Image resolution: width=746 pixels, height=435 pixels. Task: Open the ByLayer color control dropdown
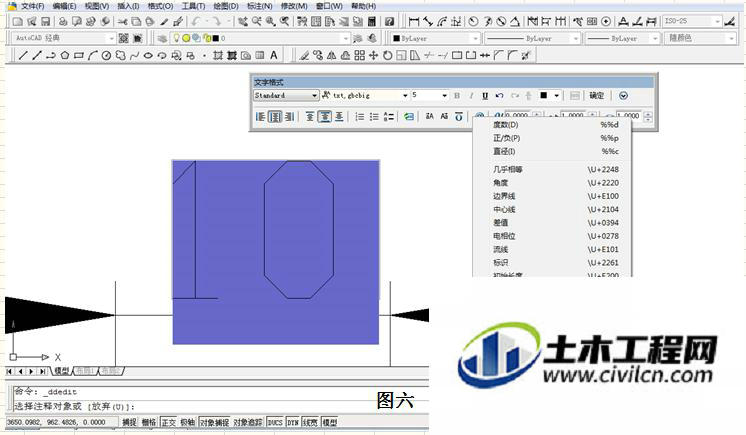(x=434, y=38)
